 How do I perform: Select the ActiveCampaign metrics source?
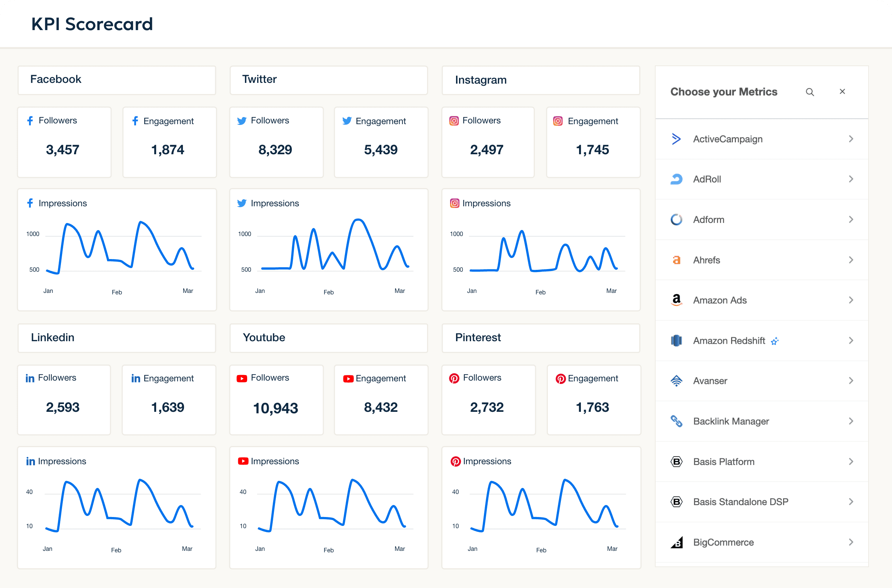tap(727, 139)
